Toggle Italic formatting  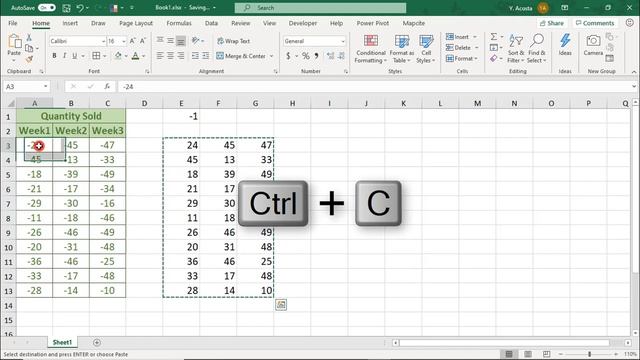pos(64,56)
